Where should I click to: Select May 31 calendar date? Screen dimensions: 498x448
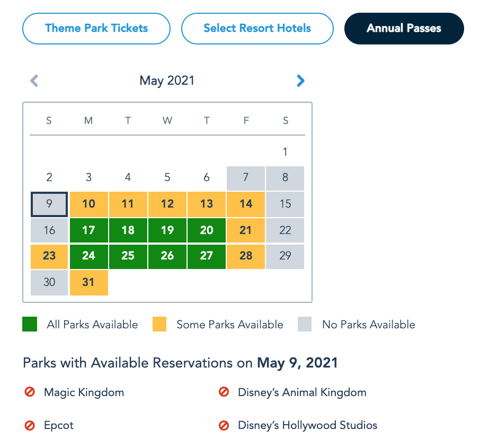click(x=88, y=282)
